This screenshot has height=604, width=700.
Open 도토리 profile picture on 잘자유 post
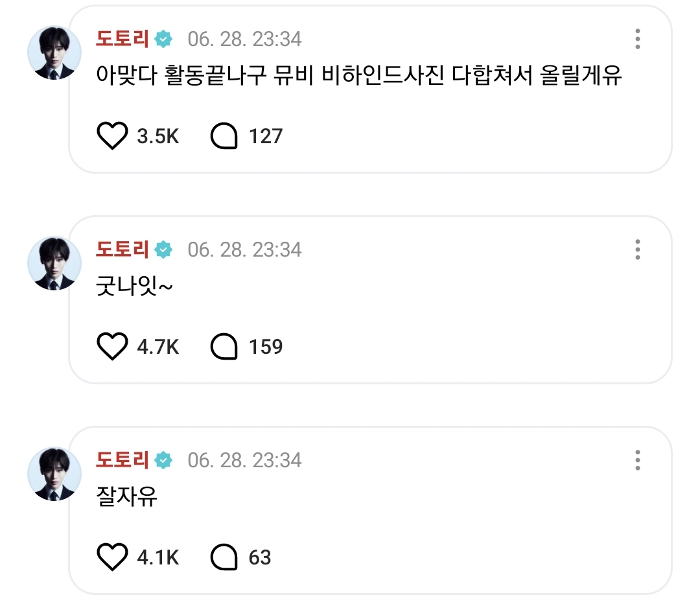click(54, 474)
